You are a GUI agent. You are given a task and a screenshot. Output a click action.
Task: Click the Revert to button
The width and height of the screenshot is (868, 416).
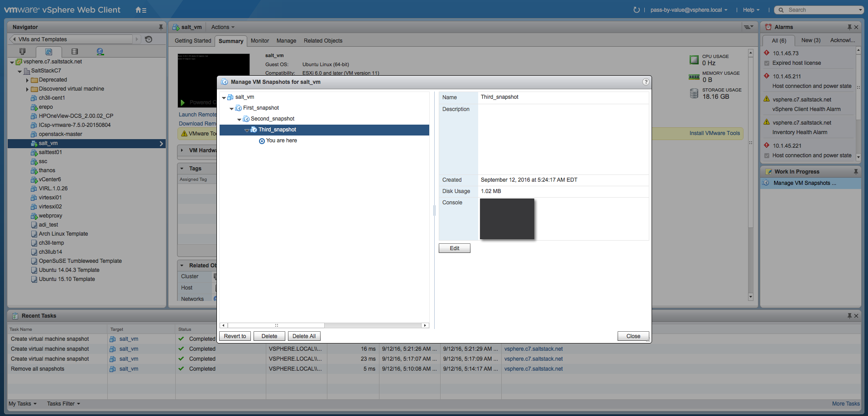pos(235,336)
